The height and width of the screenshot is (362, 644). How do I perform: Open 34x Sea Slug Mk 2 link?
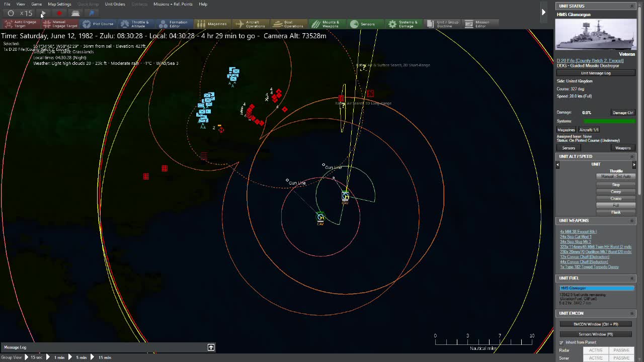pos(576,242)
